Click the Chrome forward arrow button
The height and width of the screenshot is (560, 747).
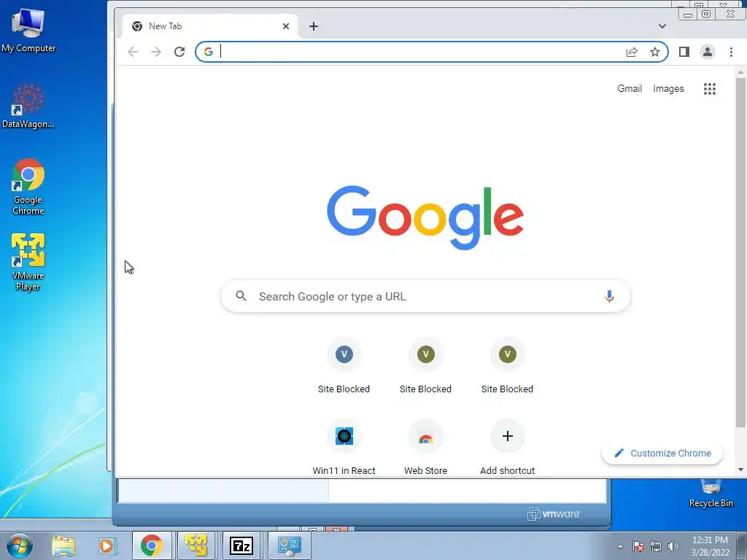(156, 52)
